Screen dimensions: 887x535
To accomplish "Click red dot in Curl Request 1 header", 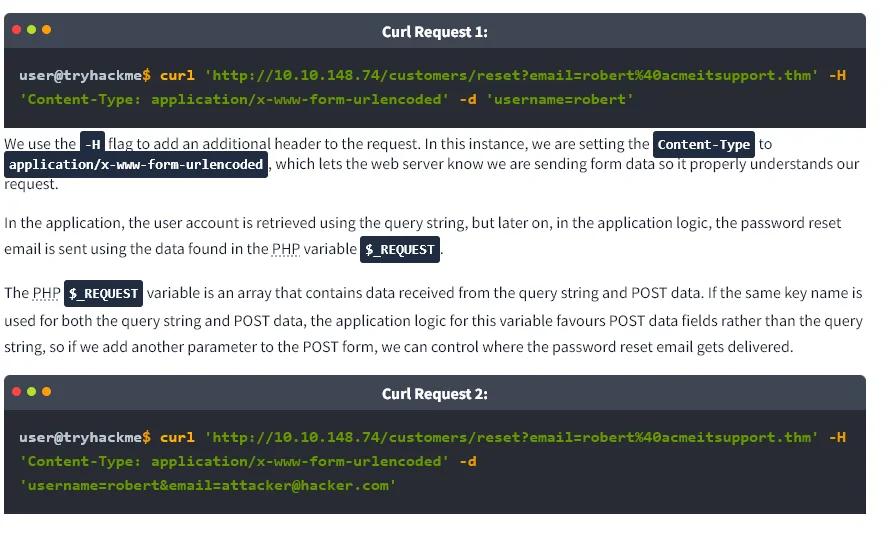I will pos(16,29).
